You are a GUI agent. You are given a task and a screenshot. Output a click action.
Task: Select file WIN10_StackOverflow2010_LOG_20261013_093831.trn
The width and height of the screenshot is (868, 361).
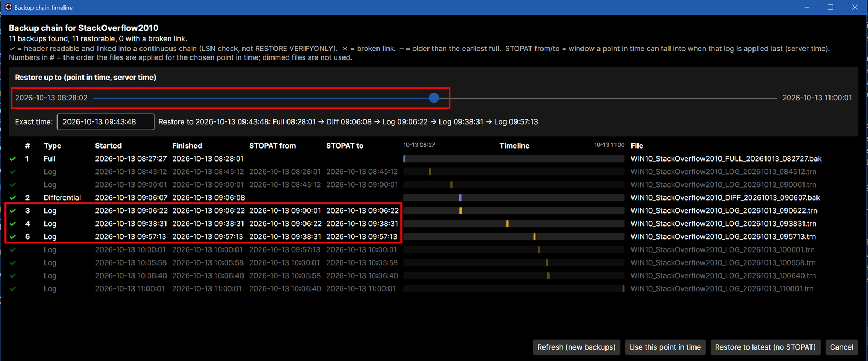(723, 224)
